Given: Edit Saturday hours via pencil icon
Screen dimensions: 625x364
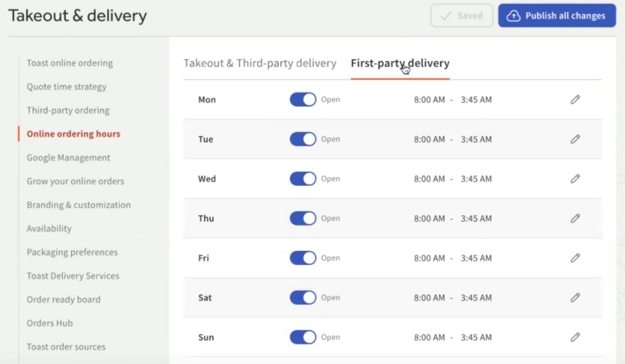Looking at the screenshot, I should tap(575, 298).
